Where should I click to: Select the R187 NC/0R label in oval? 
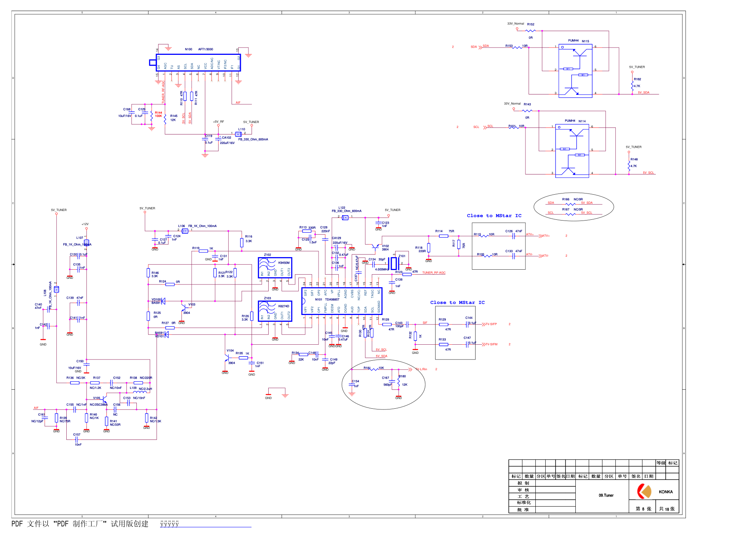(572, 209)
